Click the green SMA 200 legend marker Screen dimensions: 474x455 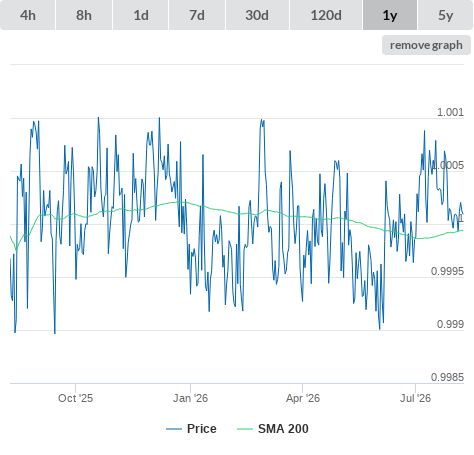tap(245, 429)
